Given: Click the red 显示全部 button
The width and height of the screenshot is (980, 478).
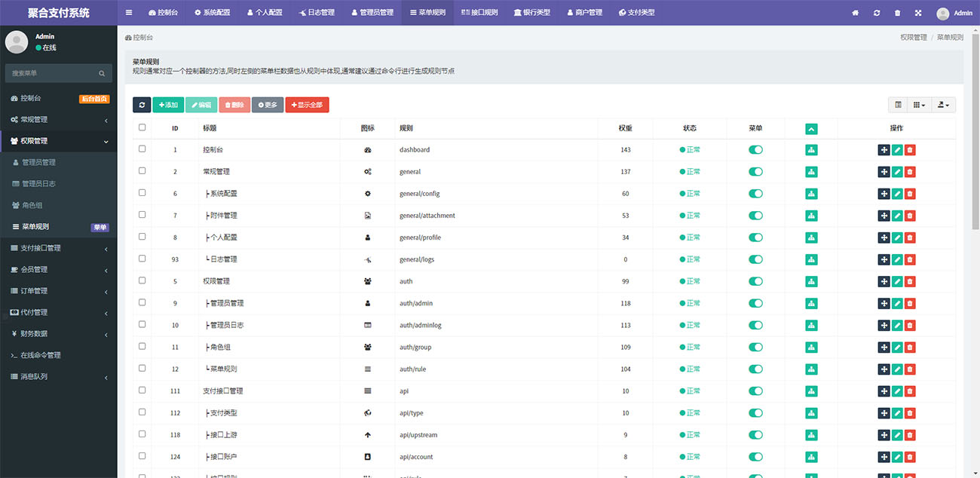Looking at the screenshot, I should [x=307, y=105].
